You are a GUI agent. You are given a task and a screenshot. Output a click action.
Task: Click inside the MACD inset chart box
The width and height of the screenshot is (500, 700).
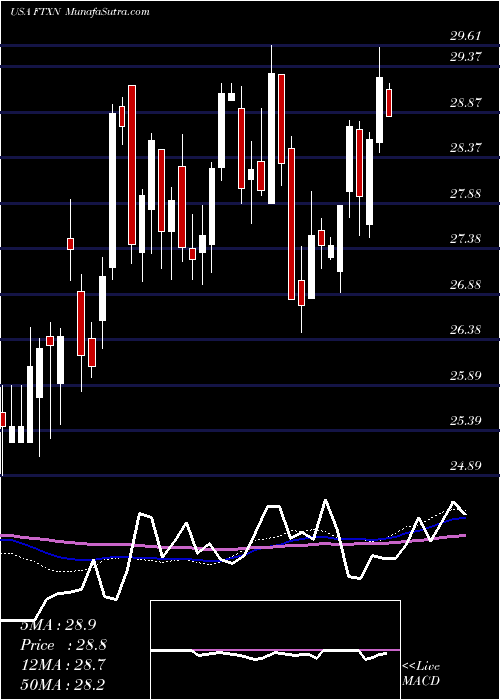pos(275,650)
